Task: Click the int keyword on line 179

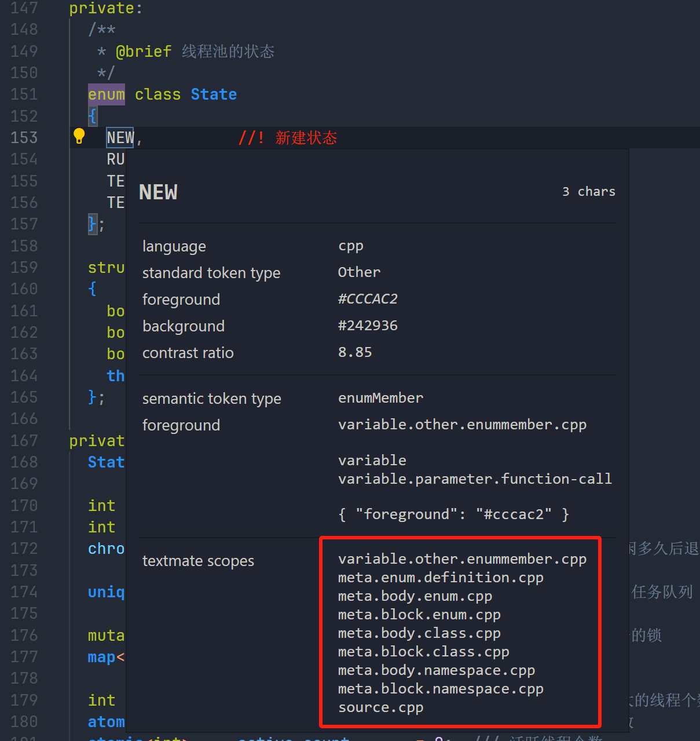Action: point(102,700)
